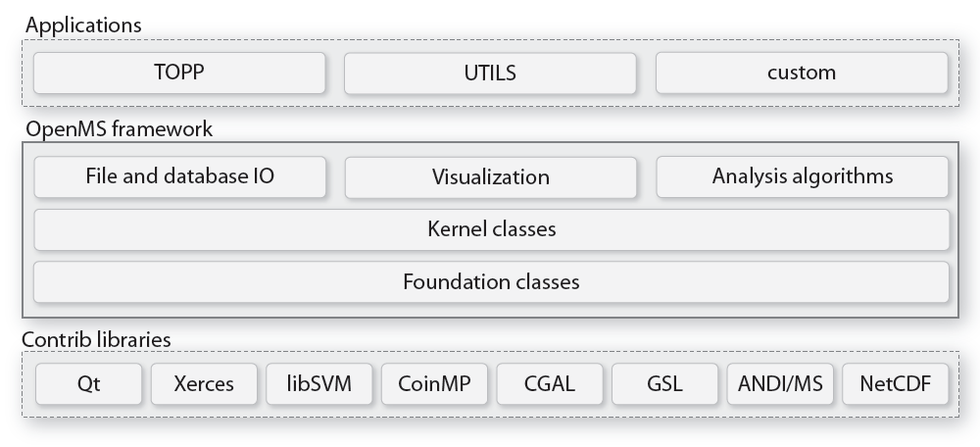This screenshot has height=447, width=980.
Task: Open the File and database IO block
Action: (x=179, y=176)
